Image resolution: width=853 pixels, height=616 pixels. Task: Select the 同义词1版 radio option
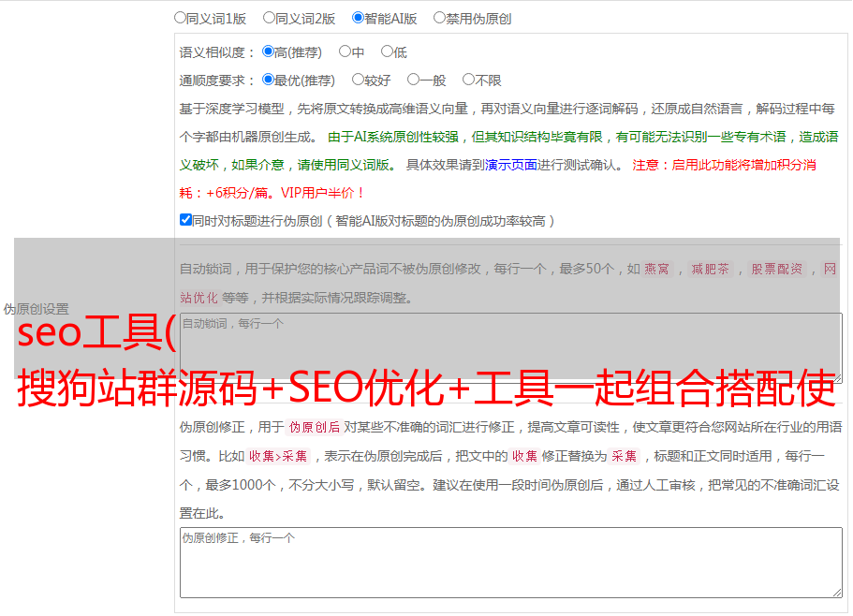click(x=180, y=18)
